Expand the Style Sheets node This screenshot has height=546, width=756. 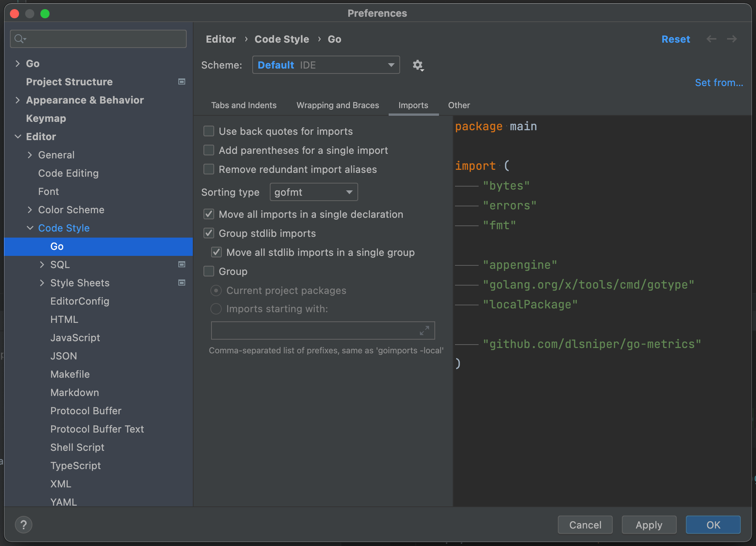coord(42,283)
